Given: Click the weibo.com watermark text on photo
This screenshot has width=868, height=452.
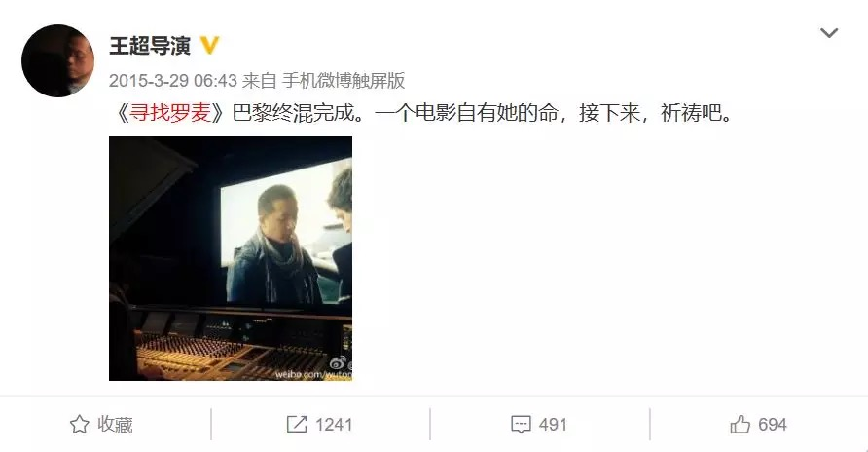Looking at the screenshot, I should [x=313, y=375].
